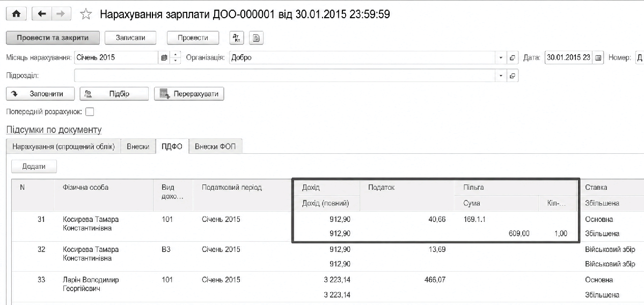Open the Підрозділ record form
The height and width of the screenshot is (305, 644).
point(513,76)
